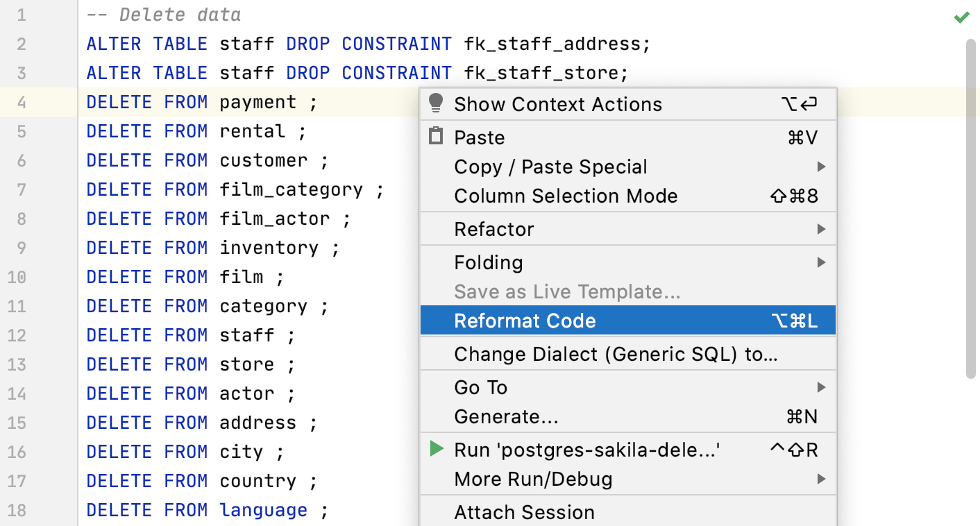Select Reformat Code from the menu

pyautogui.click(x=525, y=320)
